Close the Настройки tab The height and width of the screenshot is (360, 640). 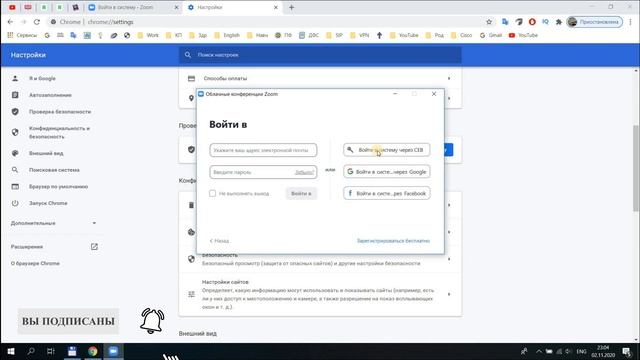(x=276, y=7)
